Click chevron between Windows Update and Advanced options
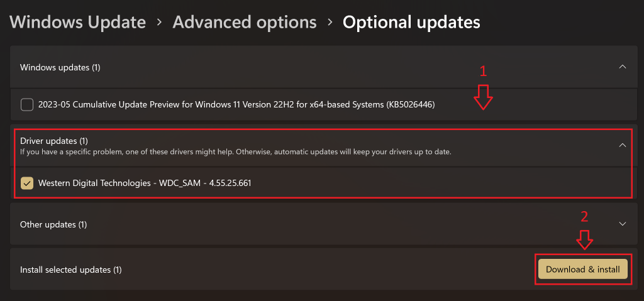The image size is (644, 301). coord(160,23)
